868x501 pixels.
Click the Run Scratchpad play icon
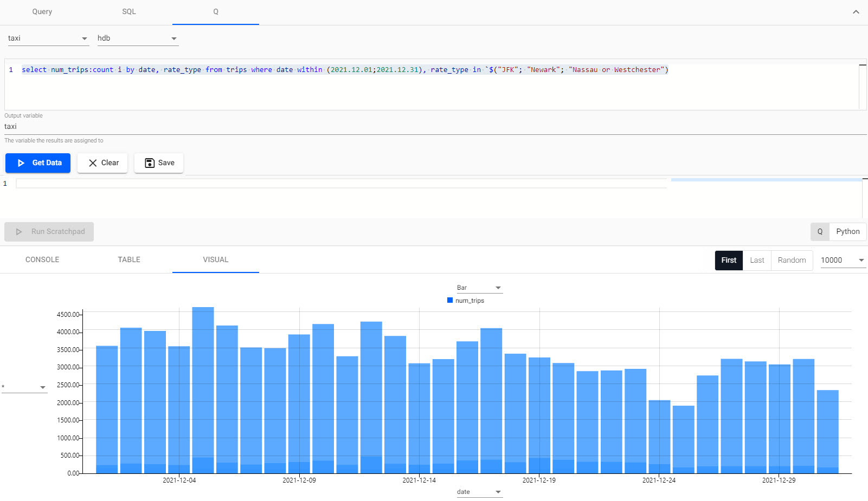tap(19, 231)
